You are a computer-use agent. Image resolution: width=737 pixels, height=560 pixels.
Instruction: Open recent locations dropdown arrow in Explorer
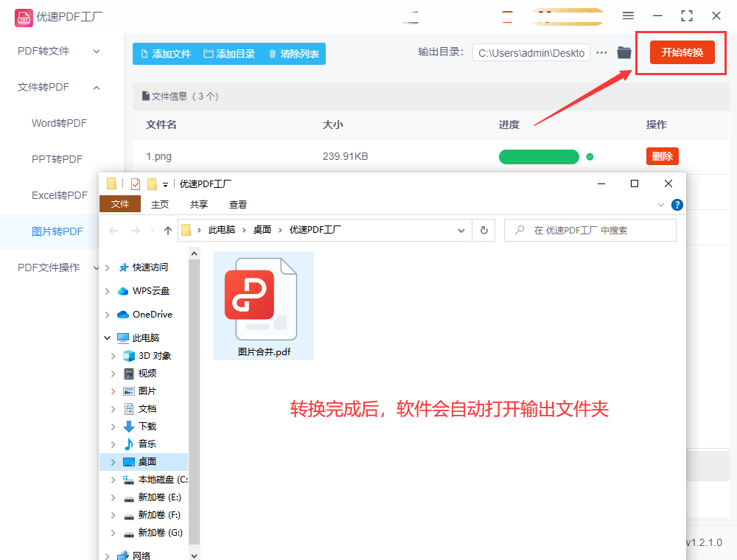click(153, 230)
